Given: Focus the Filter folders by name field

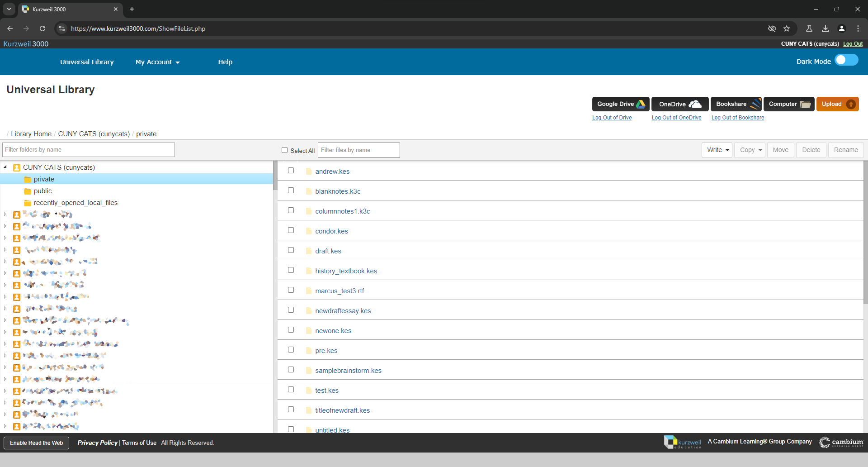Looking at the screenshot, I should (x=89, y=150).
